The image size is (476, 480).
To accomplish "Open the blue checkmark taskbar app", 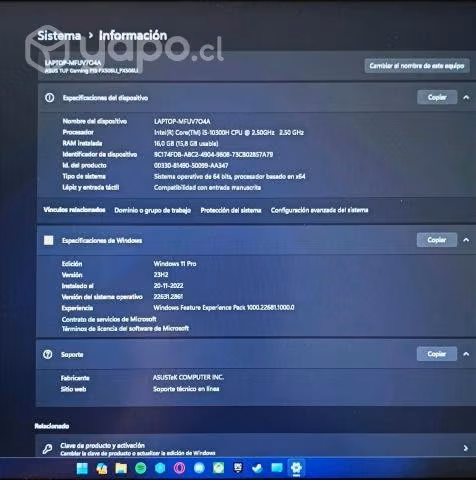I will (x=257, y=468).
